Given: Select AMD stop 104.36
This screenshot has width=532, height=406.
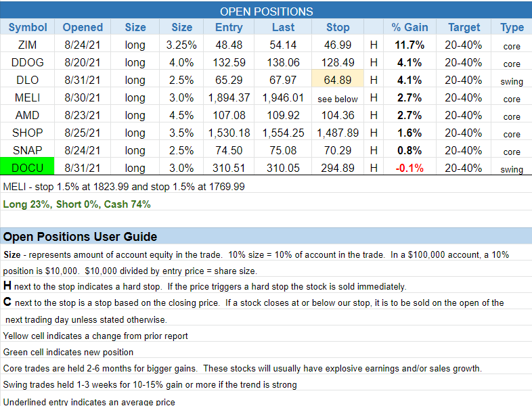Looking at the screenshot, I should tap(338, 115).
